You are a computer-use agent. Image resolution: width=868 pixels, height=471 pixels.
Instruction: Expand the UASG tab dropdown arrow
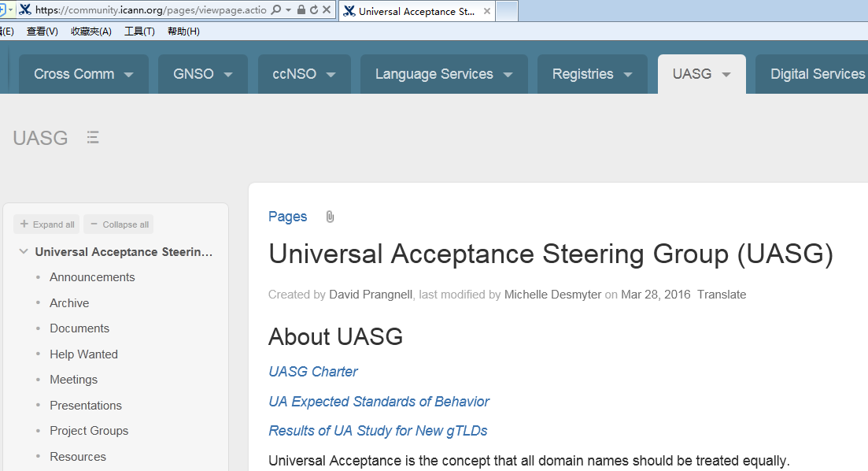pyautogui.click(x=726, y=75)
